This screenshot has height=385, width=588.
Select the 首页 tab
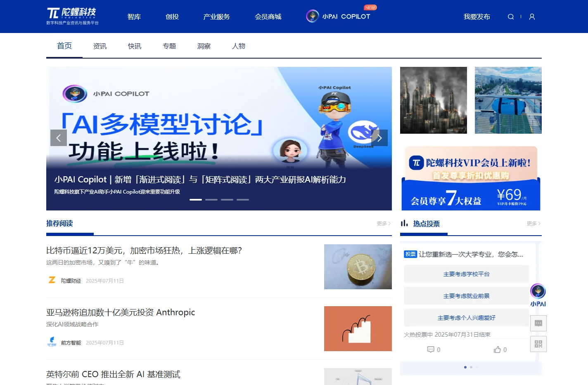(64, 46)
